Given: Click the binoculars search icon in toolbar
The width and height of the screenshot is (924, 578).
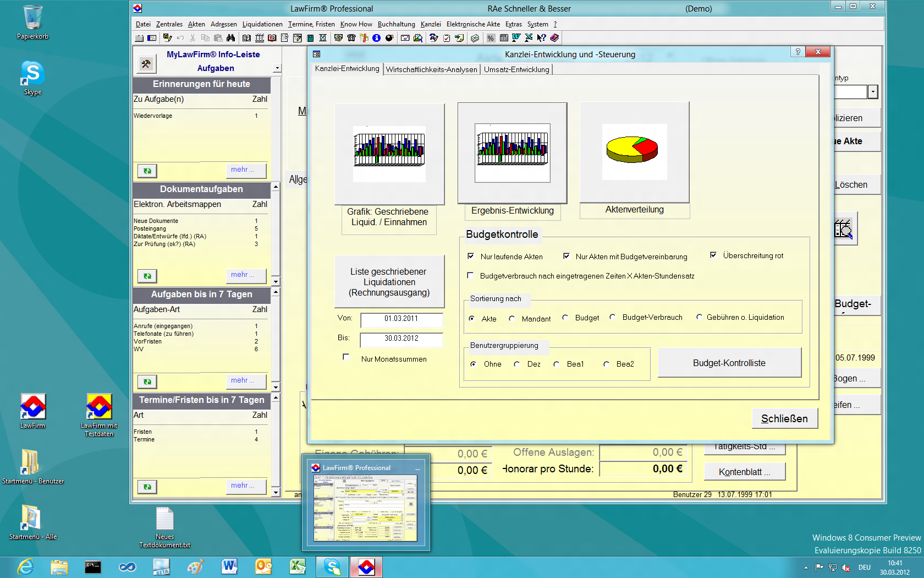Looking at the screenshot, I should click(x=230, y=38).
